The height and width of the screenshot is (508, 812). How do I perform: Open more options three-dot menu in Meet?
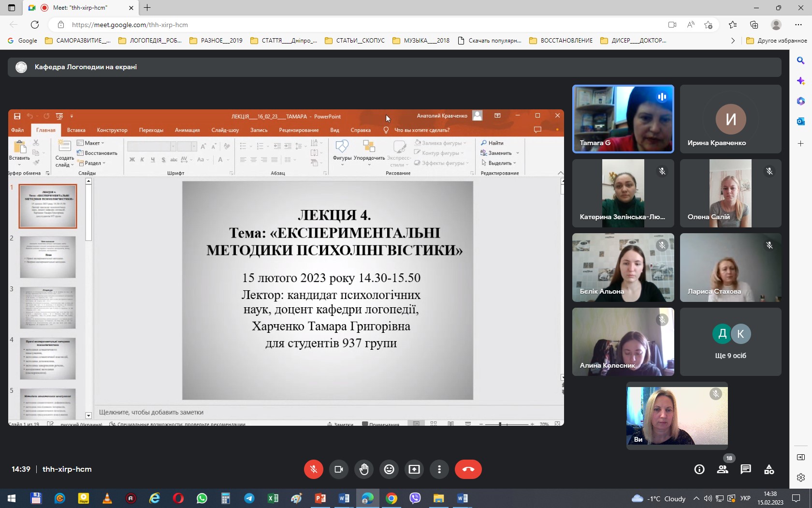tap(439, 469)
